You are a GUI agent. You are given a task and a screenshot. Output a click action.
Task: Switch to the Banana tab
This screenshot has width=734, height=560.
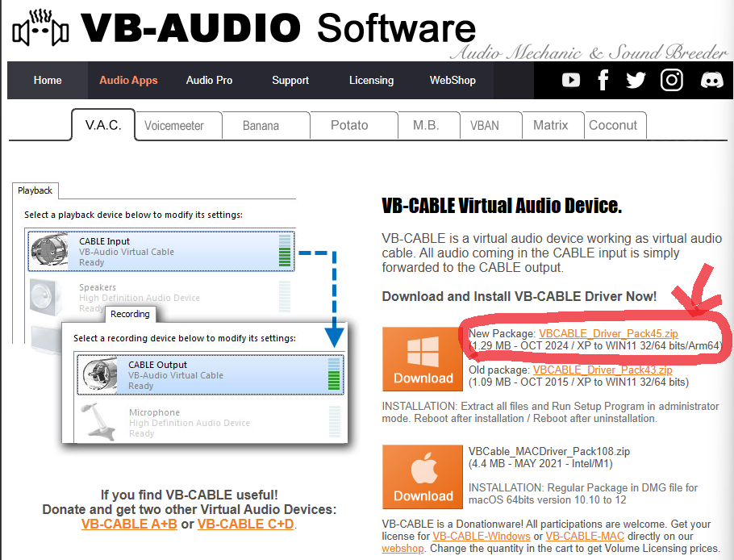point(261,125)
